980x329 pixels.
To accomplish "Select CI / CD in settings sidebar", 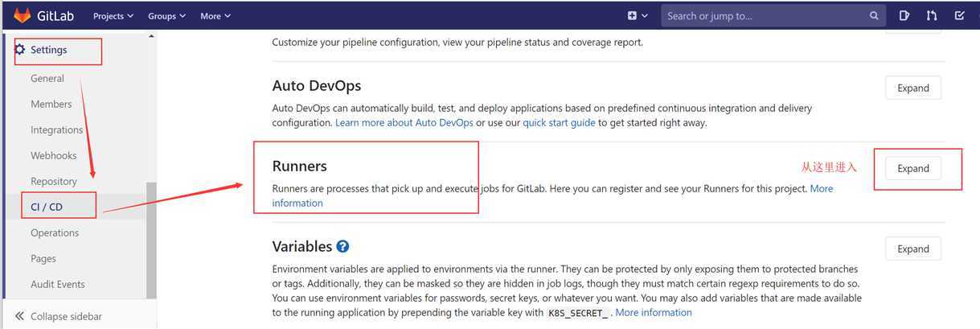I will pos(47,207).
